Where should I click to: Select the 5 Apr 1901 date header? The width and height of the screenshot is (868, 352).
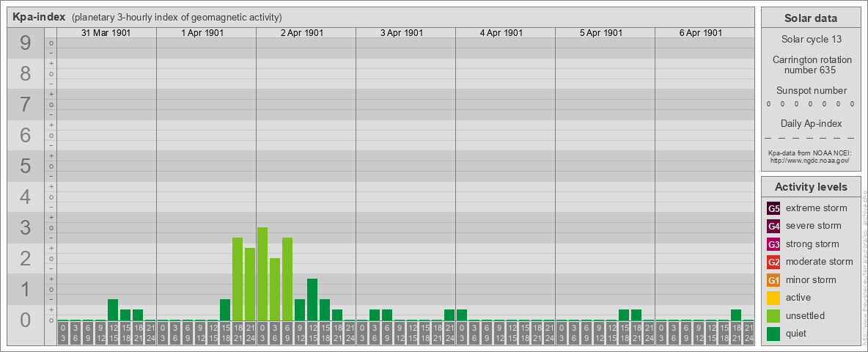[601, 33]
